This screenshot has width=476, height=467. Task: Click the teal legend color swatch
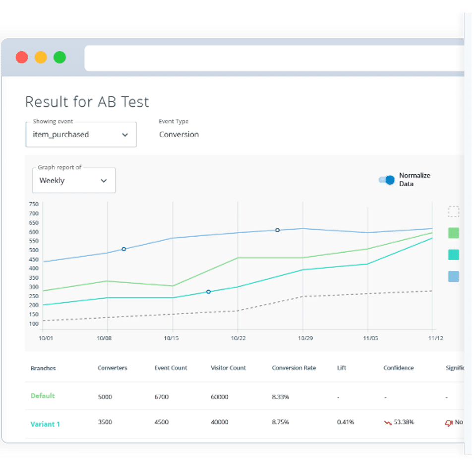pos(454,255)
